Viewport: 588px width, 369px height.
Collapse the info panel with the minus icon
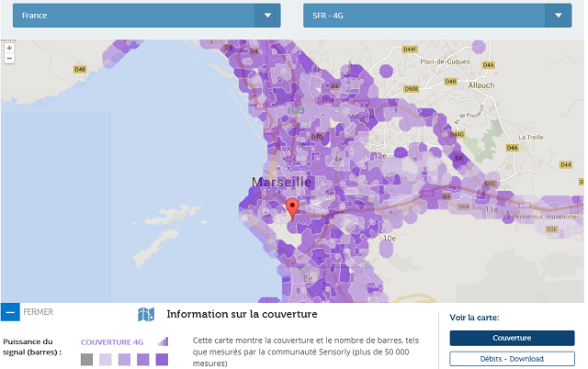pos(10,312)
